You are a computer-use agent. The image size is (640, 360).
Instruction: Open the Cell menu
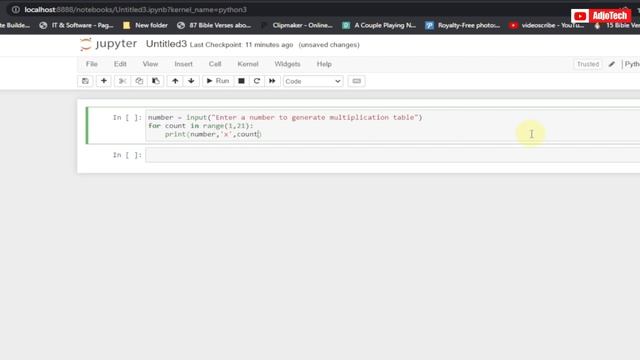click(215, 64)
